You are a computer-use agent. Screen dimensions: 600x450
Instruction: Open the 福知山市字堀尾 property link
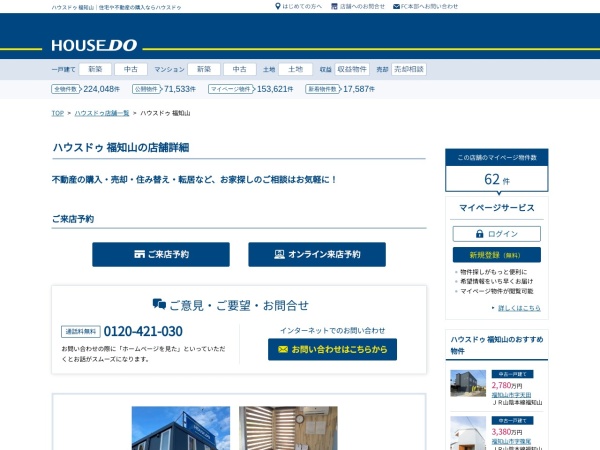[511, 442]
